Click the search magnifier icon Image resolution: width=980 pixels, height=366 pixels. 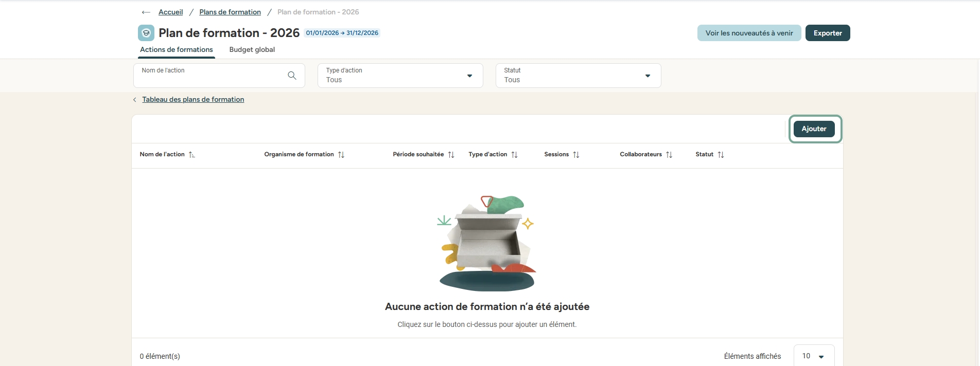292,76
